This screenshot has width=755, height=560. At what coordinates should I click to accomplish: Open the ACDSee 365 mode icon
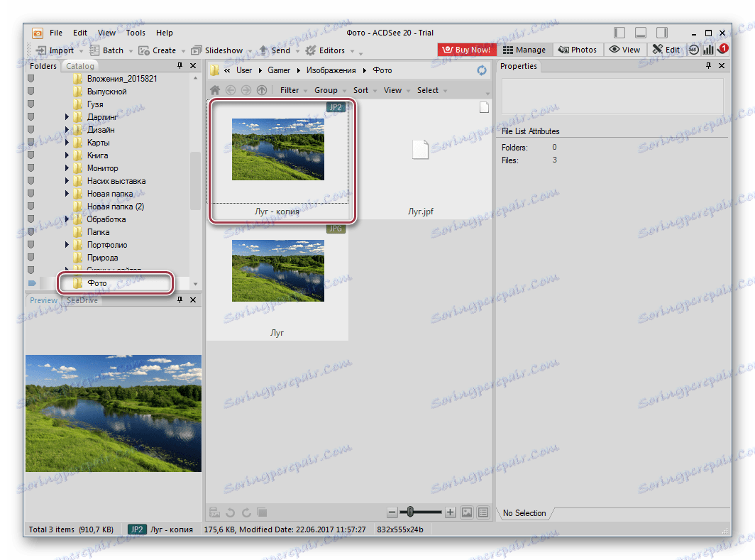693,50
